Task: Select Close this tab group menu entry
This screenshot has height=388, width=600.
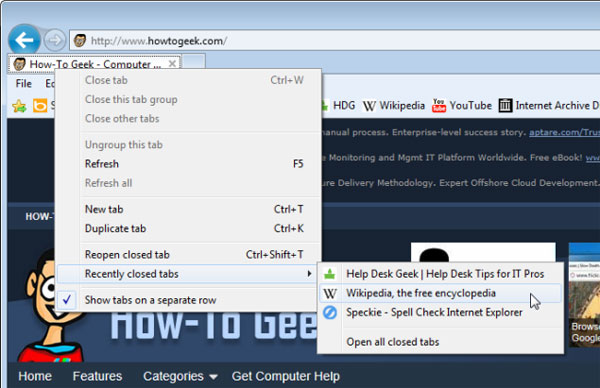Action: (x=188, y=99)
